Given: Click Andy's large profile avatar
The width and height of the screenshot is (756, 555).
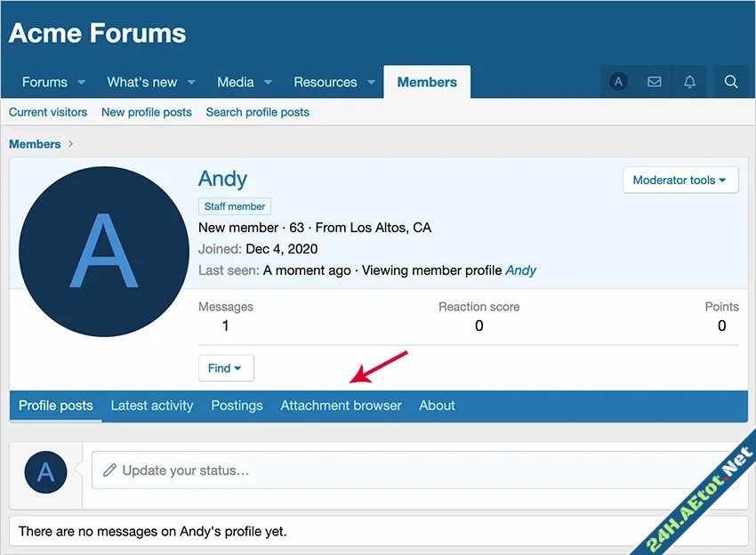Looking at the screenshot, I should (x=102, y=251).
